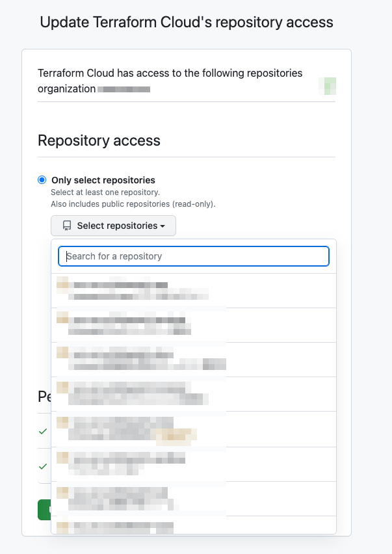Click the first repository's icon in the list
The image size is (392, 554).
tap(62, 283)
